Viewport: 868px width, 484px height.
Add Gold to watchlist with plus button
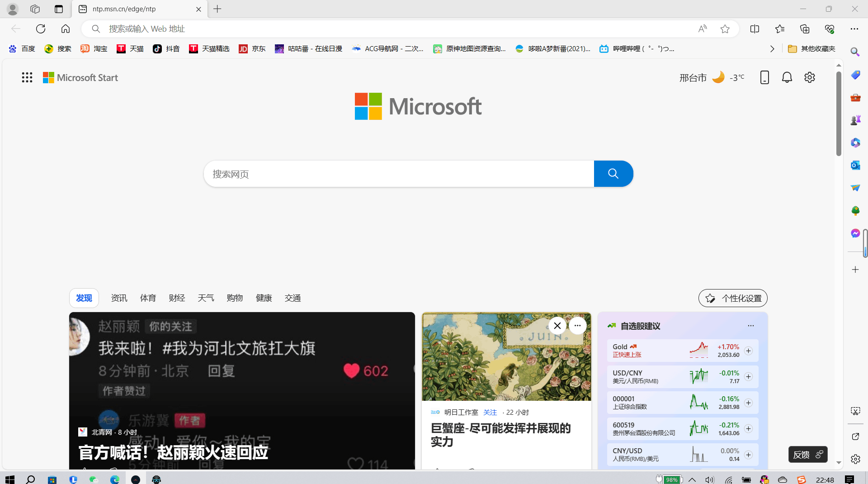748,351
